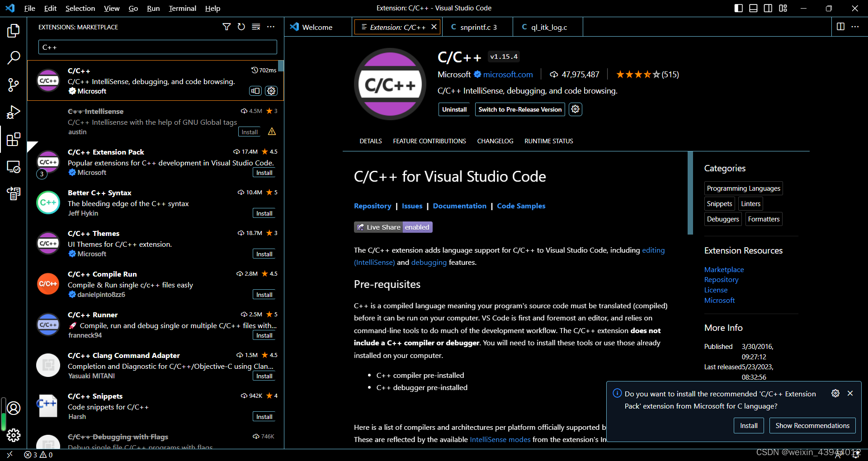Image resolution: width=868 pixels, height=461 pixels.
Task: Open the Terminal menu
Action: [x=183, y=8]
